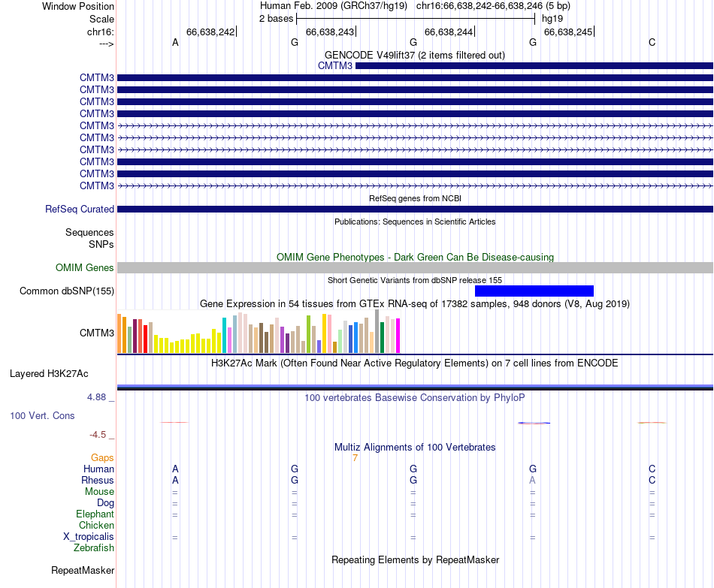Click the gray mismatched A in the Rhesus row
This screenshot has height=588, width=714.
(x=532, y=480)
